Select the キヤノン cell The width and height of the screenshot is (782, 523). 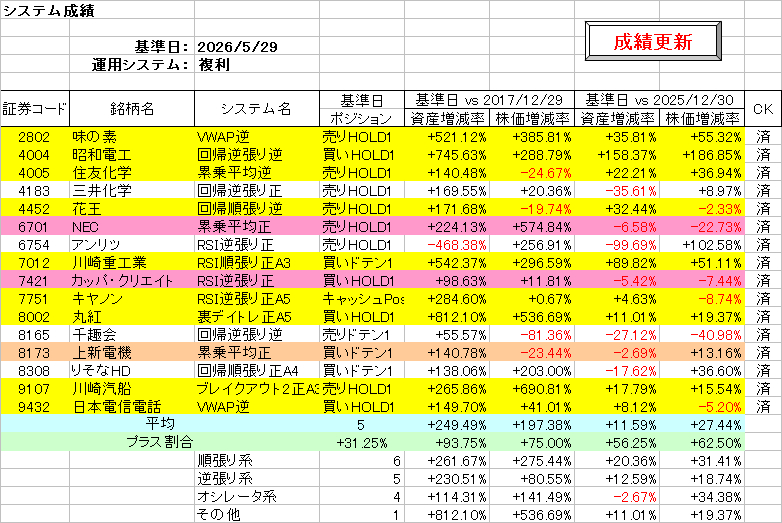[132, 299]
